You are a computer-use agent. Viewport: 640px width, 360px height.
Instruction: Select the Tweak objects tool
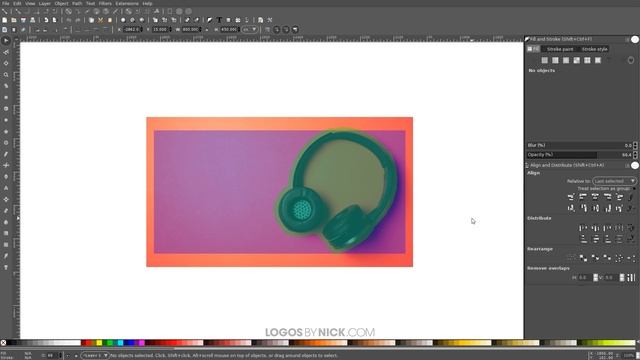pos(6,64)
